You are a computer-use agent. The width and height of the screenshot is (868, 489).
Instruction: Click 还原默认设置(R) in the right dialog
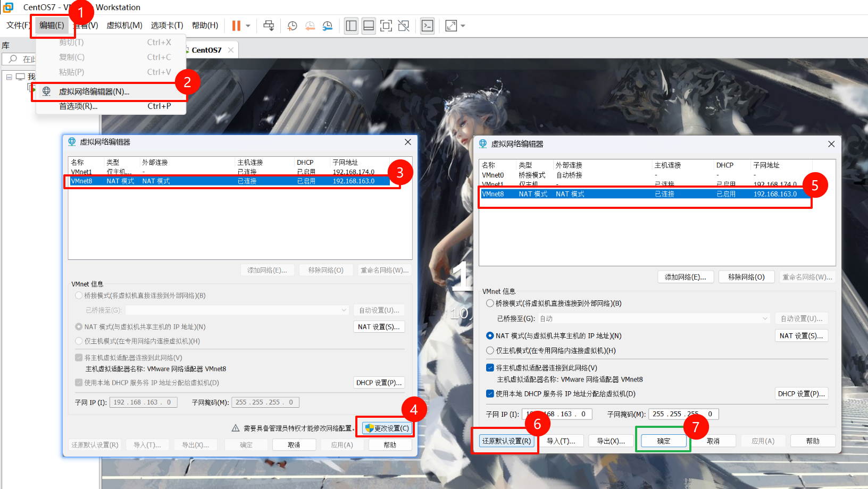point(506,441)
